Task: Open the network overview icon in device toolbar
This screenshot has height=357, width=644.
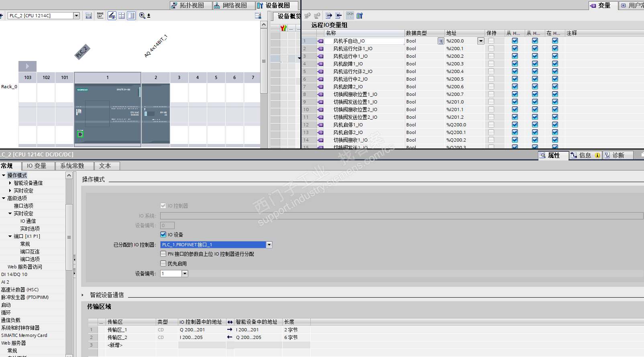Action: [89, 16]
